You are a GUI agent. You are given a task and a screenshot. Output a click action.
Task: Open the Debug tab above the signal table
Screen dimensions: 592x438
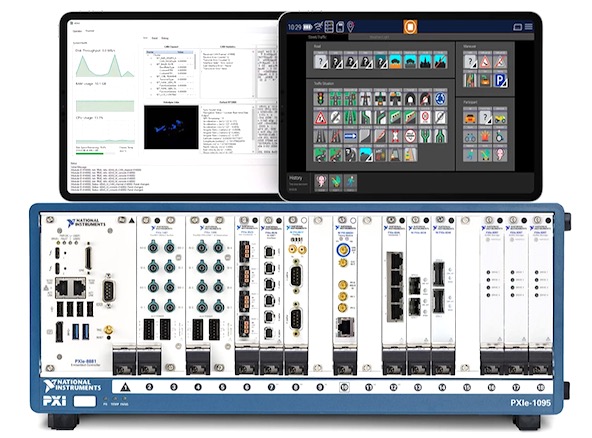pyautogui.click(x=165, y=38)
